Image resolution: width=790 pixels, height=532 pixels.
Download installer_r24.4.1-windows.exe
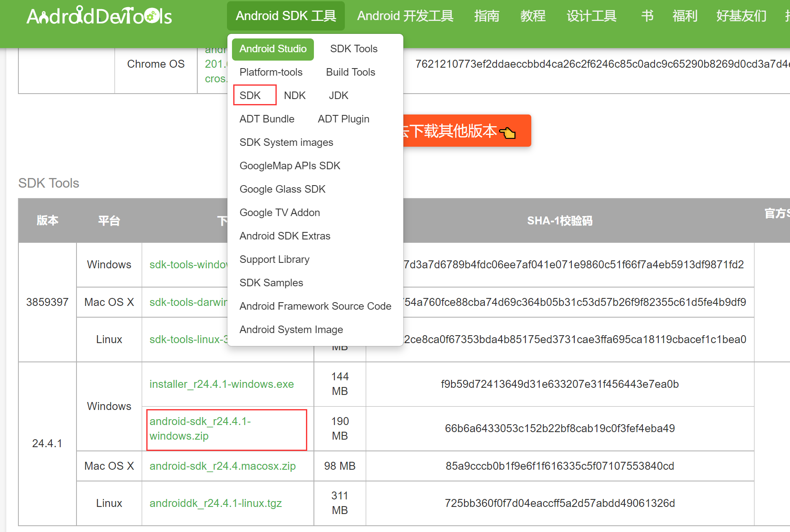222,384
